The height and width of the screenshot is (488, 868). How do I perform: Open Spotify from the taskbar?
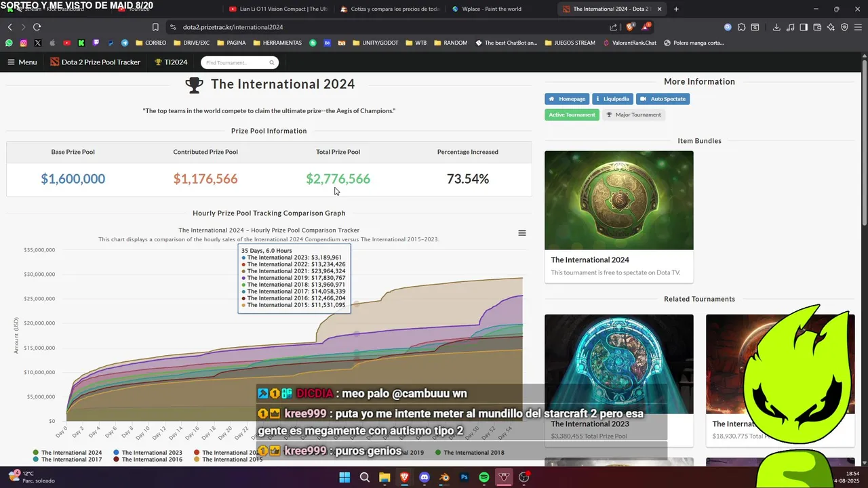click(x=484, y=477)
